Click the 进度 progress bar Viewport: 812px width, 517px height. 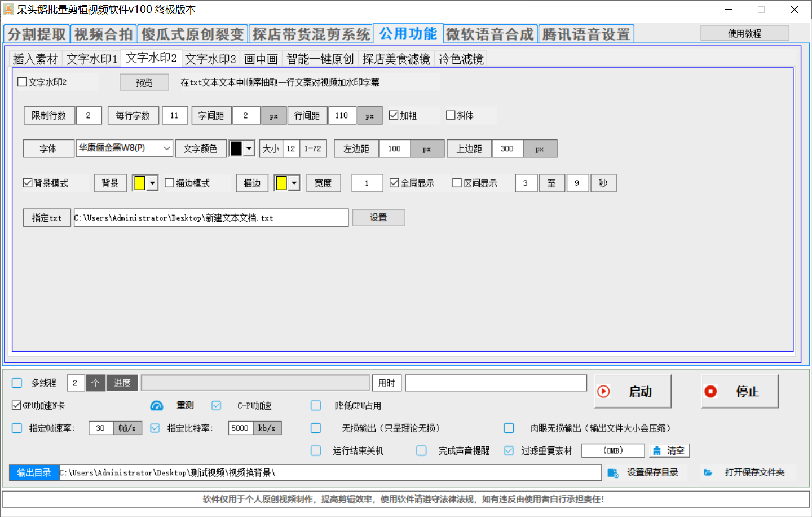(255, 383)
